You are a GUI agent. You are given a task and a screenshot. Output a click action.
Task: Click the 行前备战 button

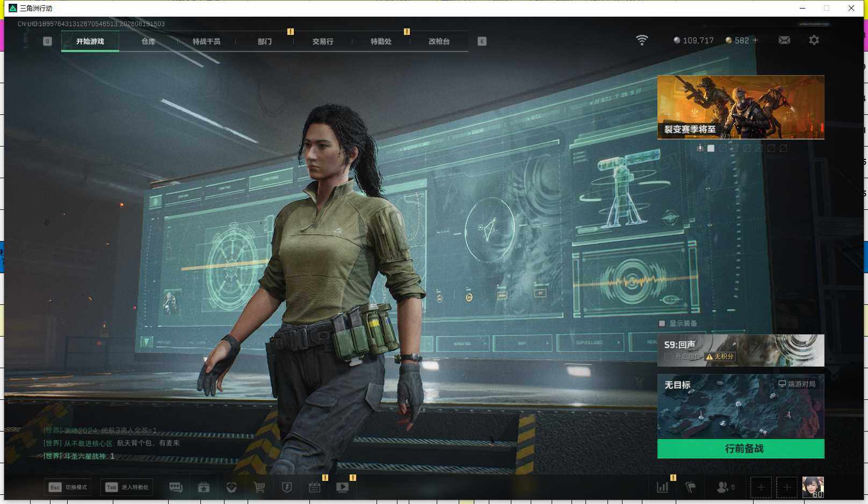coord(741,449)
